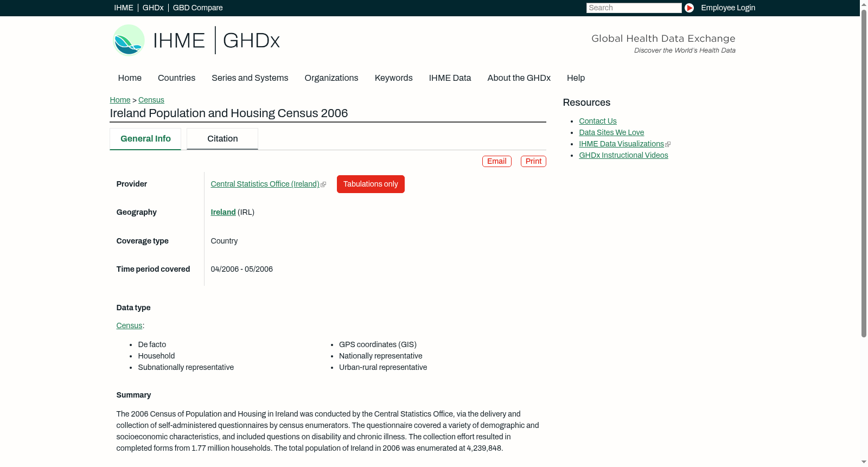Click the 04/2006 - 05/2006 time period text

click(x=242, y=269)
